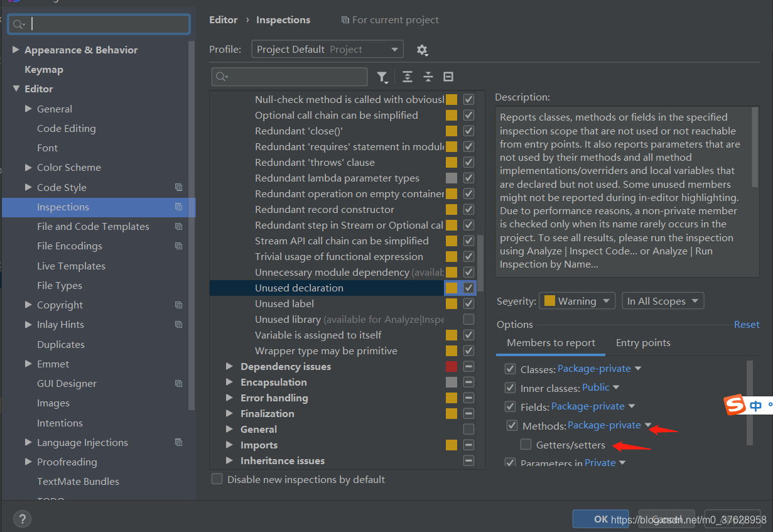Click the Editor breadcrumb
Screen dimensions: 773x532
pos(224,20)
